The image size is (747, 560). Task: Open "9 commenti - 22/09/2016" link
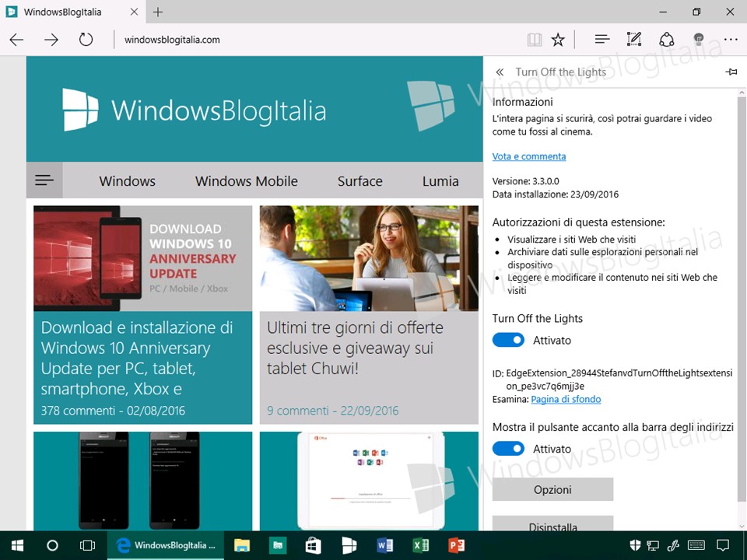click(332, 411)
